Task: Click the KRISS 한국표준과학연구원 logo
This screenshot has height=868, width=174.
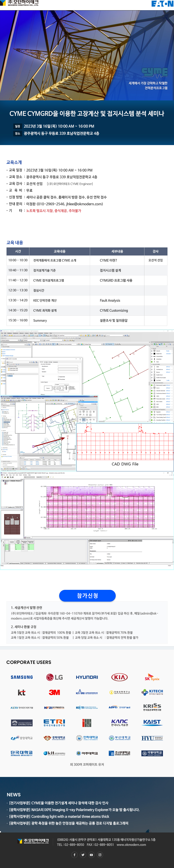Action: (152, 707)
